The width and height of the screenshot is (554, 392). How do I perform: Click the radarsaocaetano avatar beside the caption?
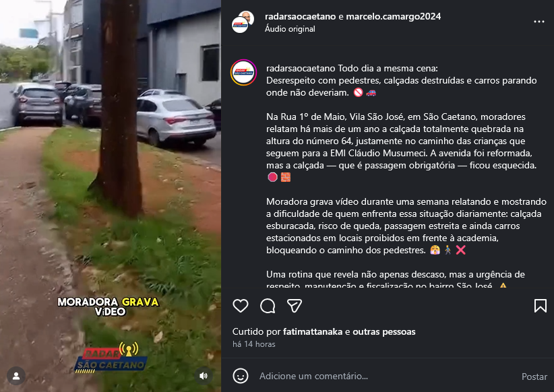click(243, 72)
